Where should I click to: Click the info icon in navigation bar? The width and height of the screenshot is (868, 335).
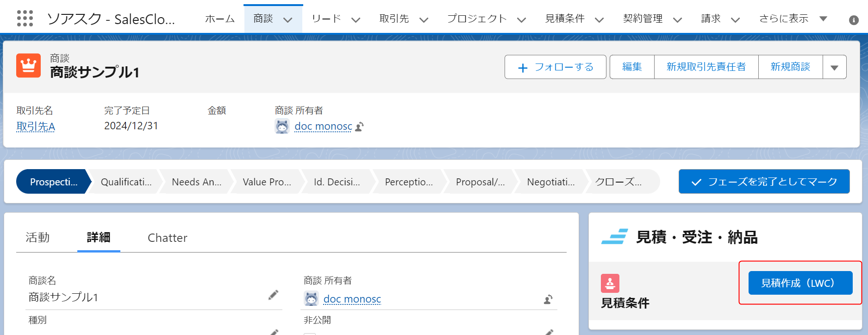854,20
